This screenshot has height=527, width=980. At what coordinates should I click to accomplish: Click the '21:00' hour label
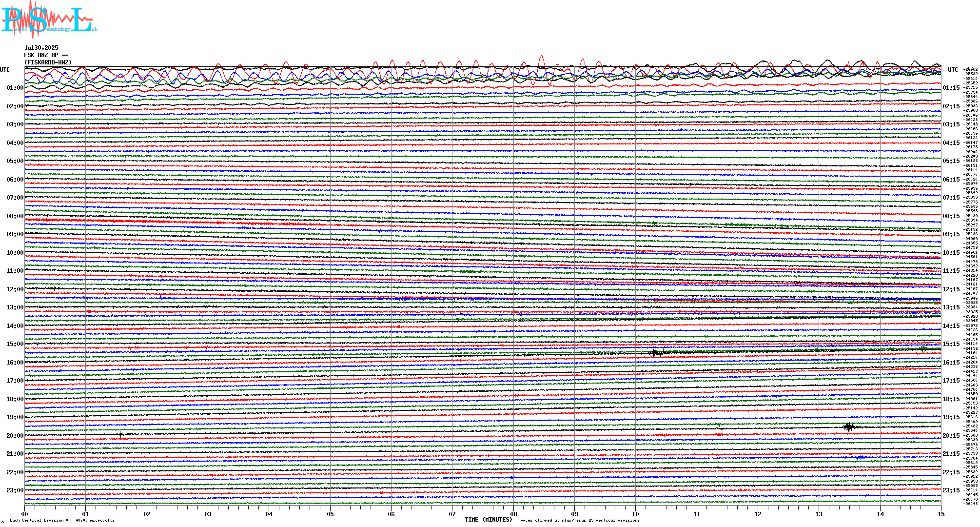pos(15,454)
